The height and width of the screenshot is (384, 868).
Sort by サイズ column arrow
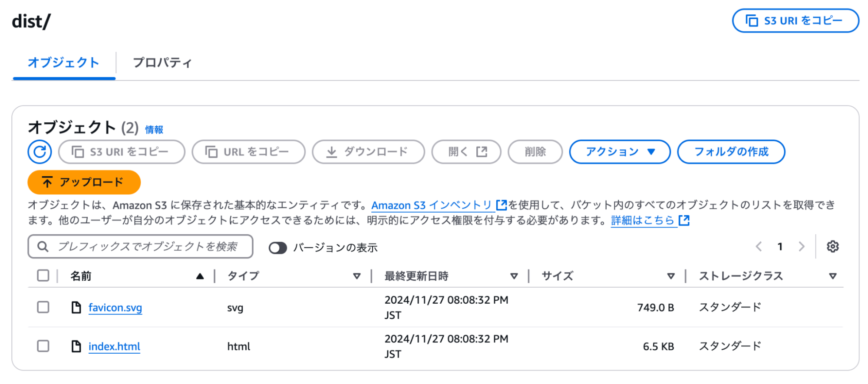pyautogui.click(x=670, y=276)
